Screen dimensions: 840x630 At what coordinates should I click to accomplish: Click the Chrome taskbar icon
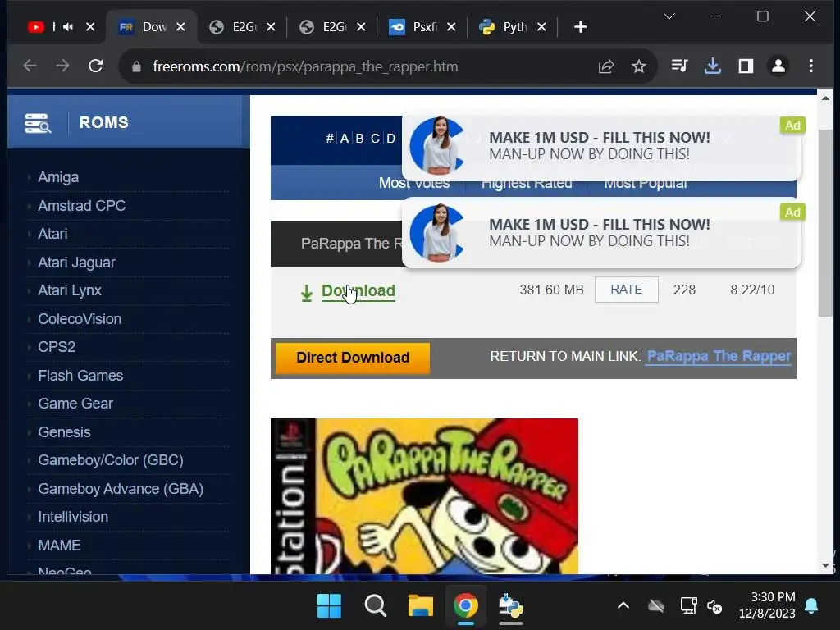[466, 606]
